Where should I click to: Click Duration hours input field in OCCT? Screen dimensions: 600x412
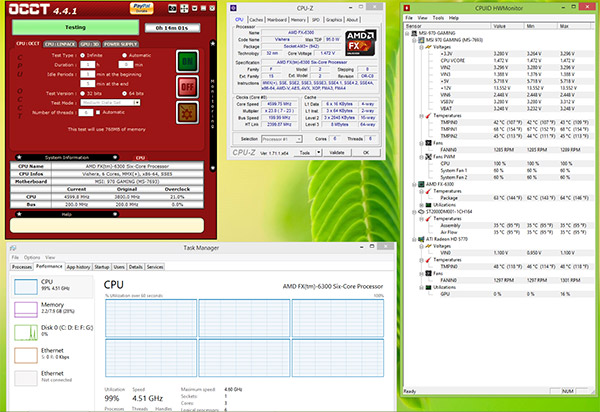88,65
